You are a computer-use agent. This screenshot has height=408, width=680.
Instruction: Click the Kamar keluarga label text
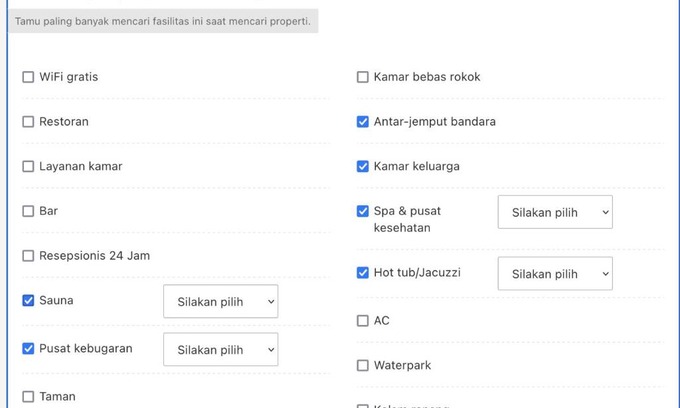(417, 166)
